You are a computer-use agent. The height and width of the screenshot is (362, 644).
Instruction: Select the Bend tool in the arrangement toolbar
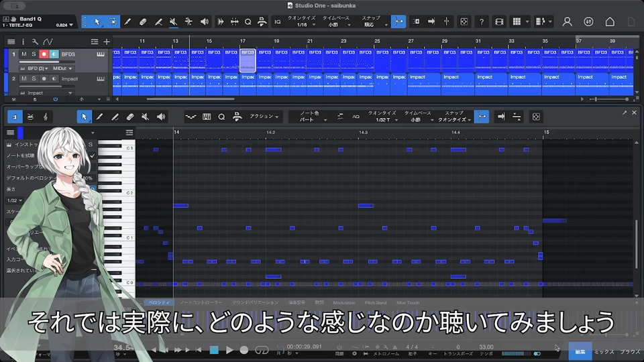pyautogui.click(x=189, y=21)
